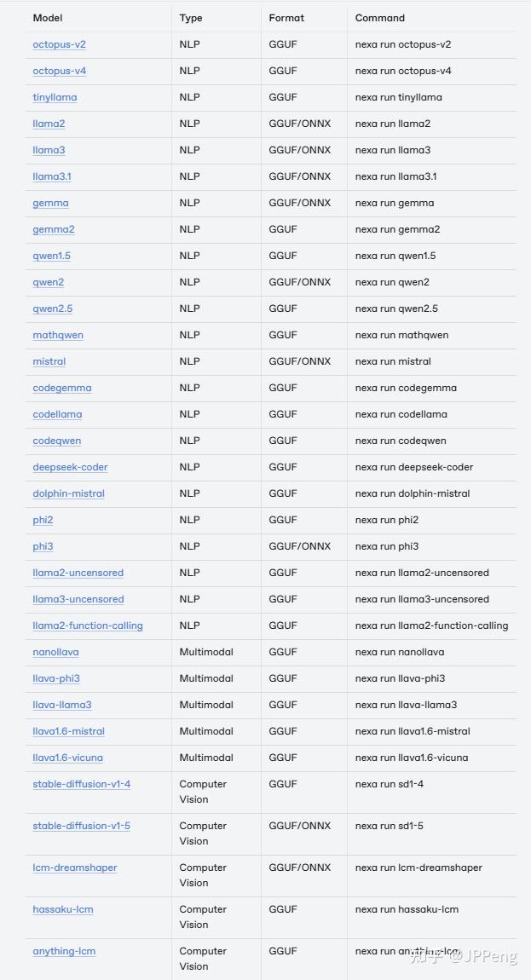
Task: Select the gemma2 model link
Action: point(54,229)
